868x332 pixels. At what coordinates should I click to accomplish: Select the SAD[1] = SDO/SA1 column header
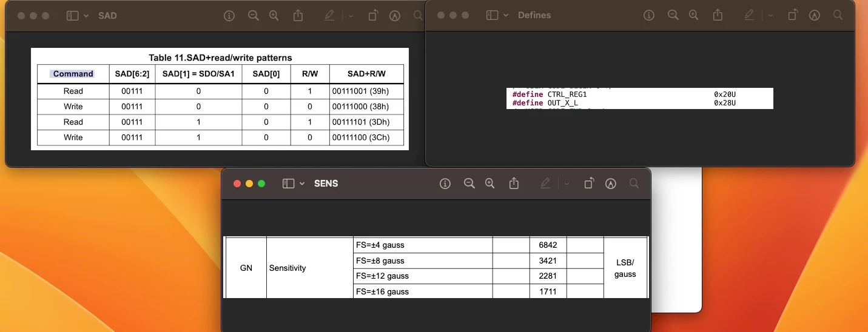[198, 74]
